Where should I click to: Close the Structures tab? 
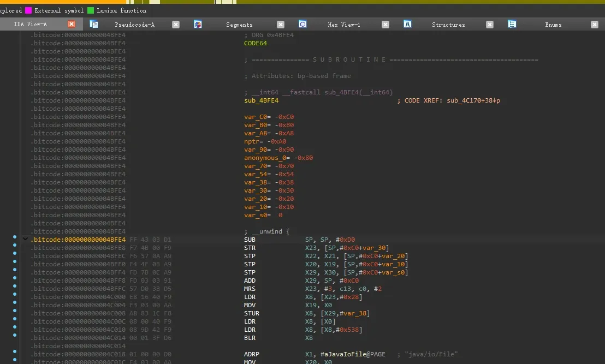490,25
